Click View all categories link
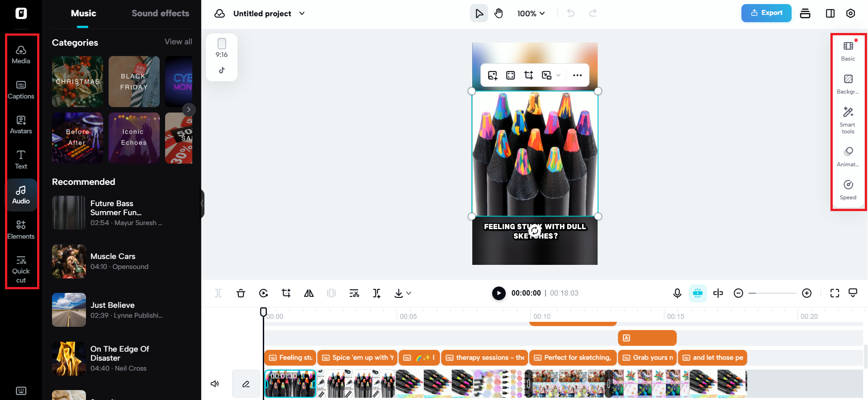The image size is (868, 400). click(178, 42)
